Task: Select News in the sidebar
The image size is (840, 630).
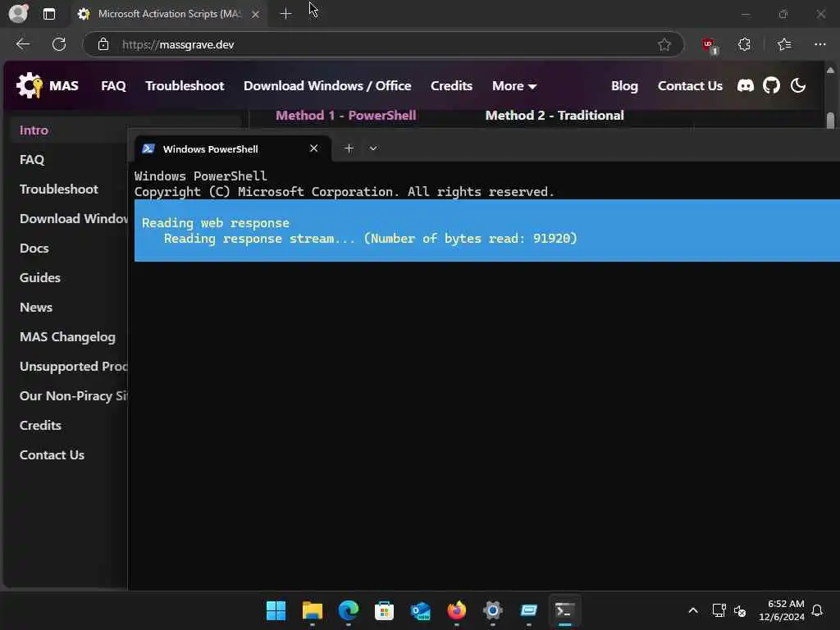Action: (x=36, y=307)
